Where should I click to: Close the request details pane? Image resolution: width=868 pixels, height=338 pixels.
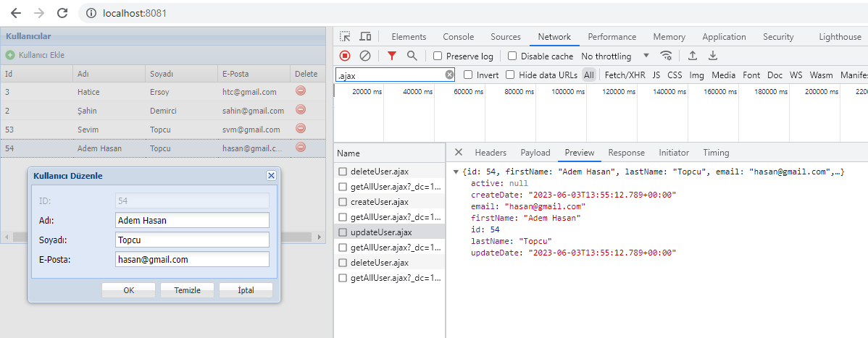click(x=459, y=152)
